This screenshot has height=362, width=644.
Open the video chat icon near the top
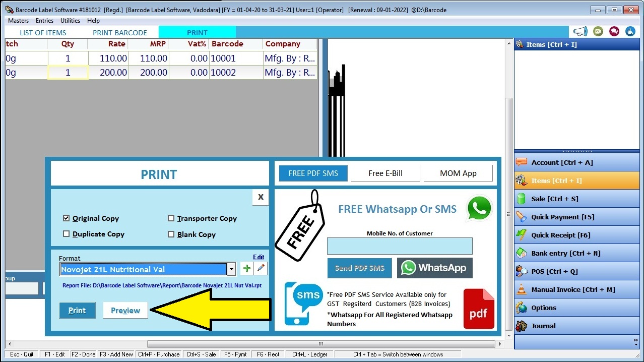pyautogui.click(x=598, y=31)
